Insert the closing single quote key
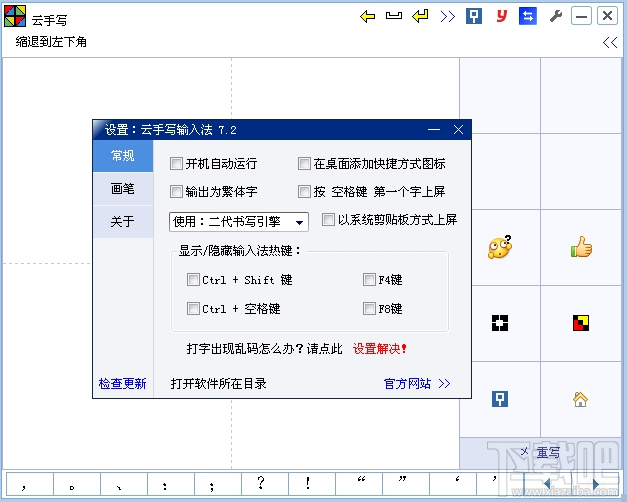 point(500,484)
